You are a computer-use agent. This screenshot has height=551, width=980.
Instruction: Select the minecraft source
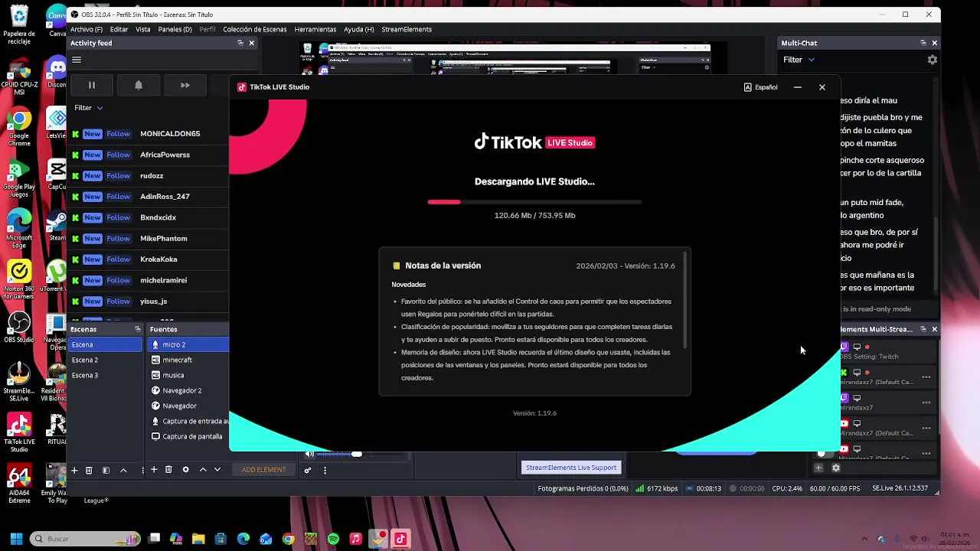[188, 360]
